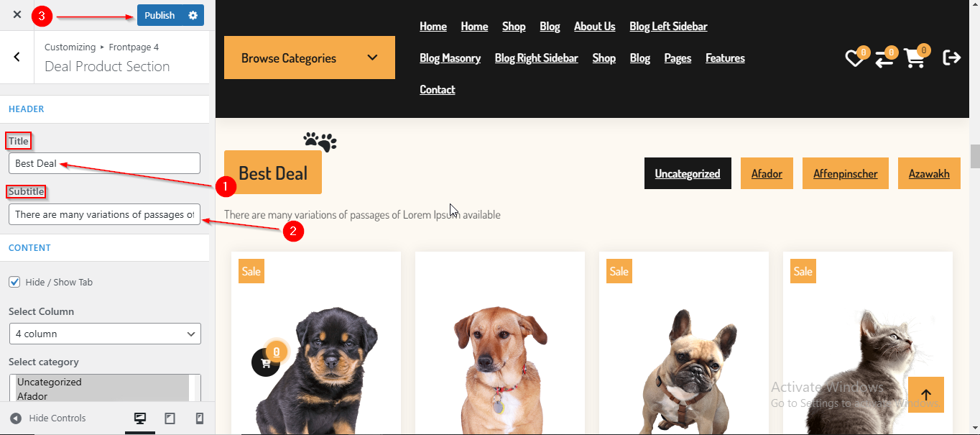This screenshot has height=435, width=980.
Task: Click the logout arrow icon
Action: tap(952, 58)
